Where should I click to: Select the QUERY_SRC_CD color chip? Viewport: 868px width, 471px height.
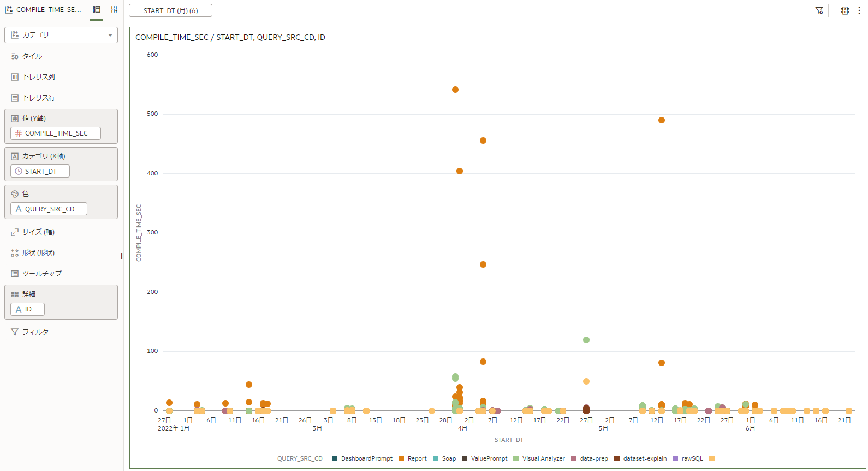(x=49, y=209)
